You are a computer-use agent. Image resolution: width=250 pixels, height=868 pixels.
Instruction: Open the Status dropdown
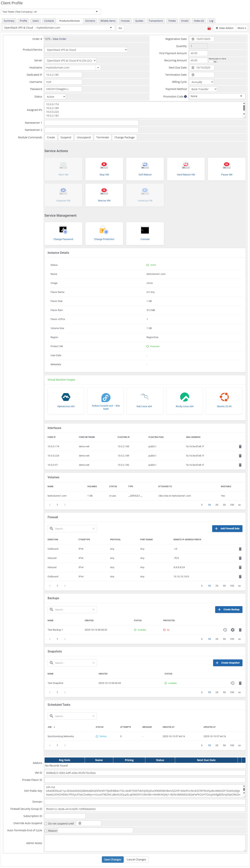(55, 97)
